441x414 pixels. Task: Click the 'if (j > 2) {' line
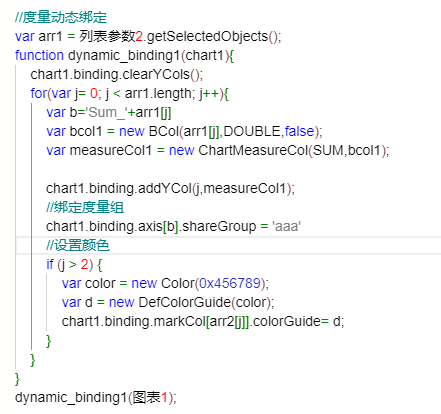pos(74,265)
